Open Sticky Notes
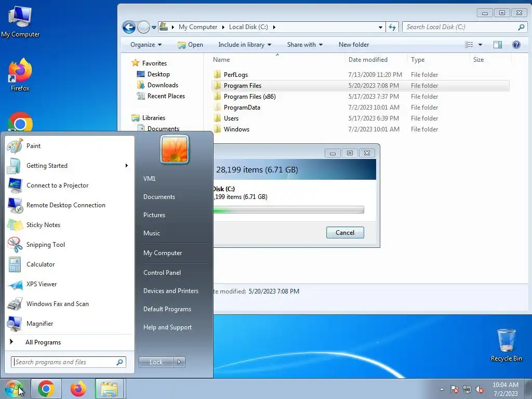This screenshot has width=532, height=399. (70, 224)
